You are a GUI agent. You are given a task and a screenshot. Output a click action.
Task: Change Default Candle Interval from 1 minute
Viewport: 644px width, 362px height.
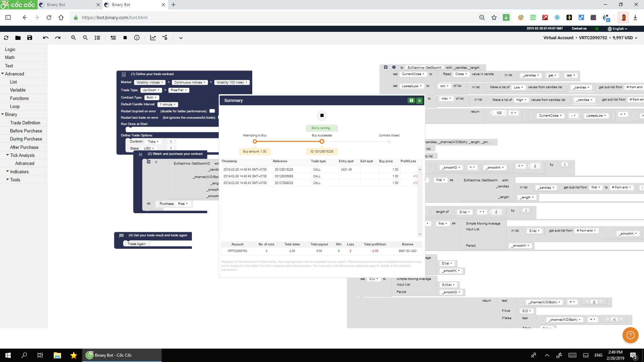click(x=168, y=104)
